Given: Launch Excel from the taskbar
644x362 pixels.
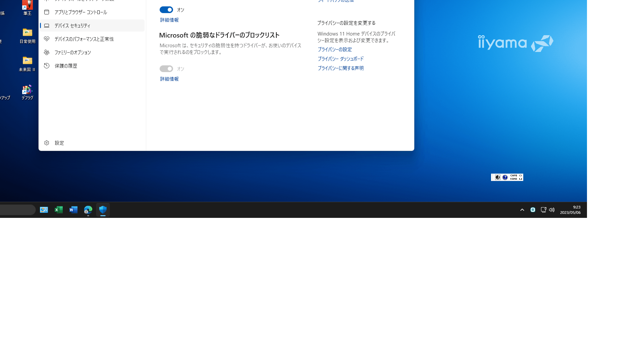Looking at the screenshot, I should 59,210.
